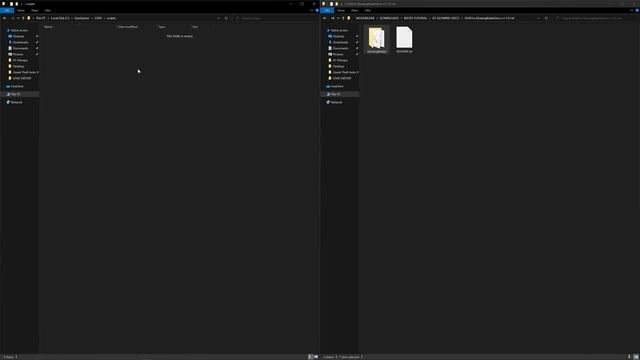
Task: Select This PC in right window sidebar
Action: coord(336,94)
